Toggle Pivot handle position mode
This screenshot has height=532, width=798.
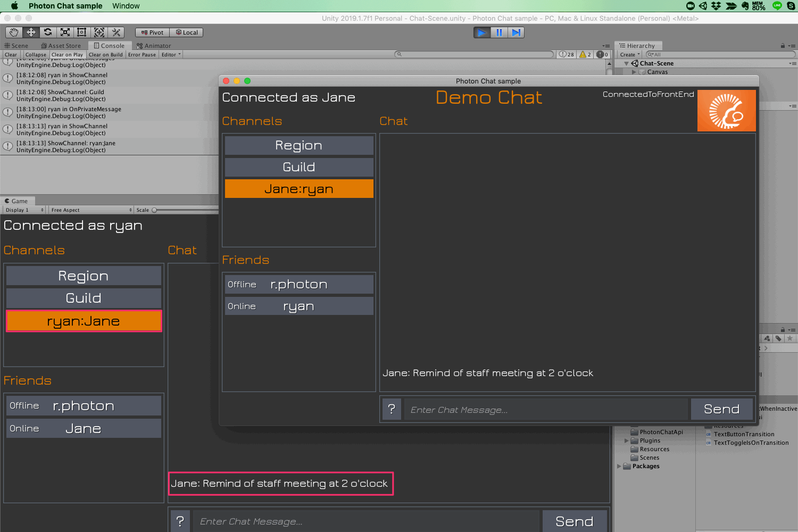pyautogui.click(x=152, y=32)
